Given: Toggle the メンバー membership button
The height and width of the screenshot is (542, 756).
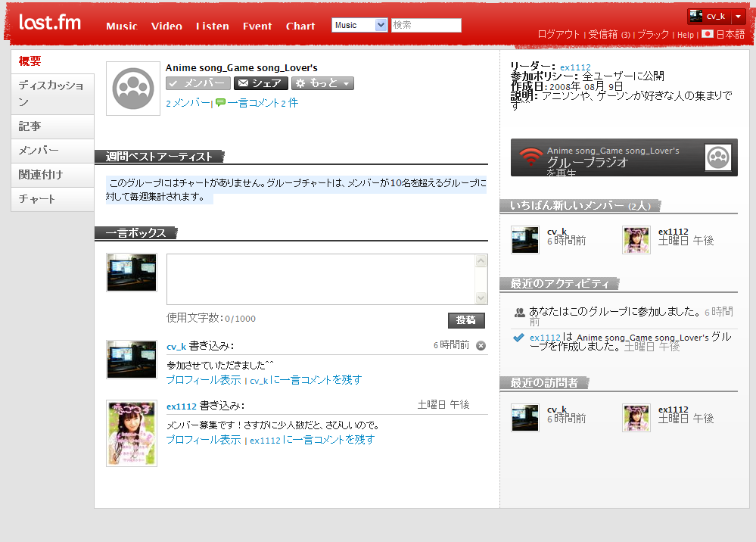Looking at the screenshot, I should point(198,83).
